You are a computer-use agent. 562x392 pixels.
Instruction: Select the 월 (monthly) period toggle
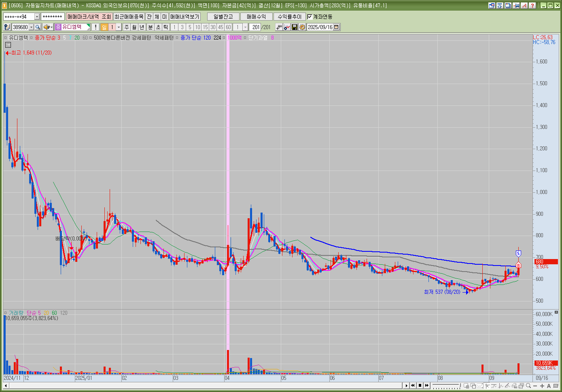coord(134,27)
